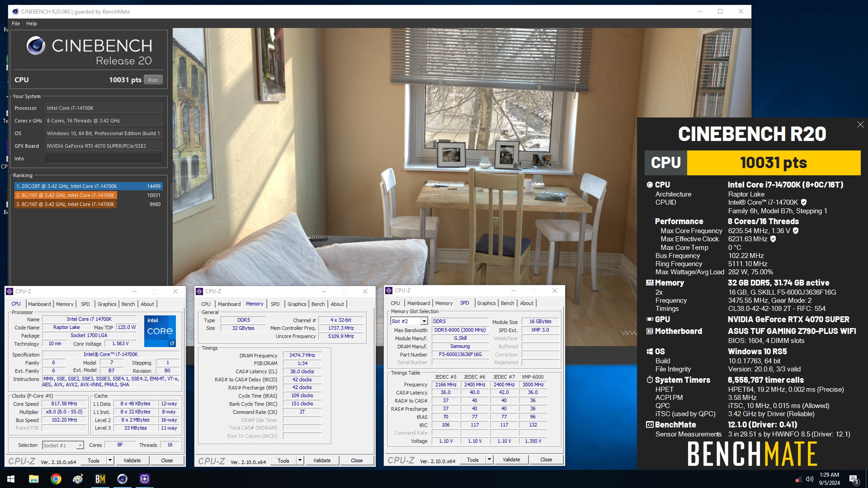868x488 pixels.
Task: Click the OS Windows icon in BenchMate panel
Action: (x=650, y=352)
